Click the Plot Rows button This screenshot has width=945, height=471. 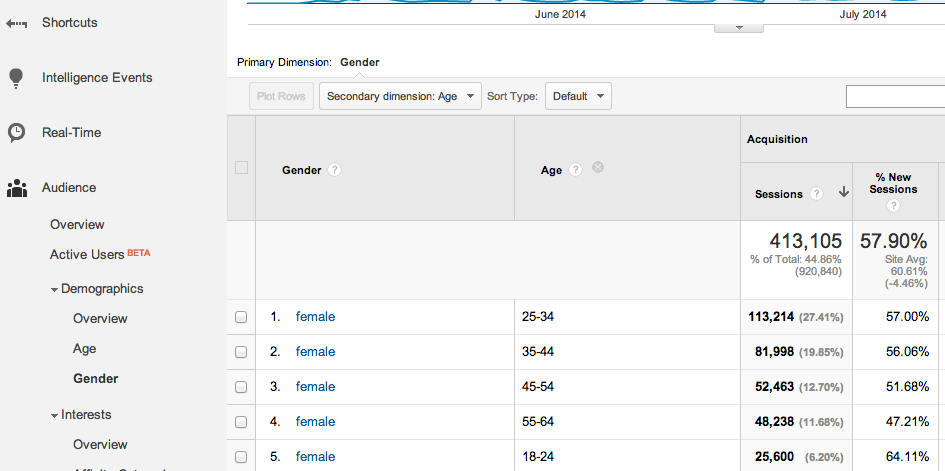[281, 97]
